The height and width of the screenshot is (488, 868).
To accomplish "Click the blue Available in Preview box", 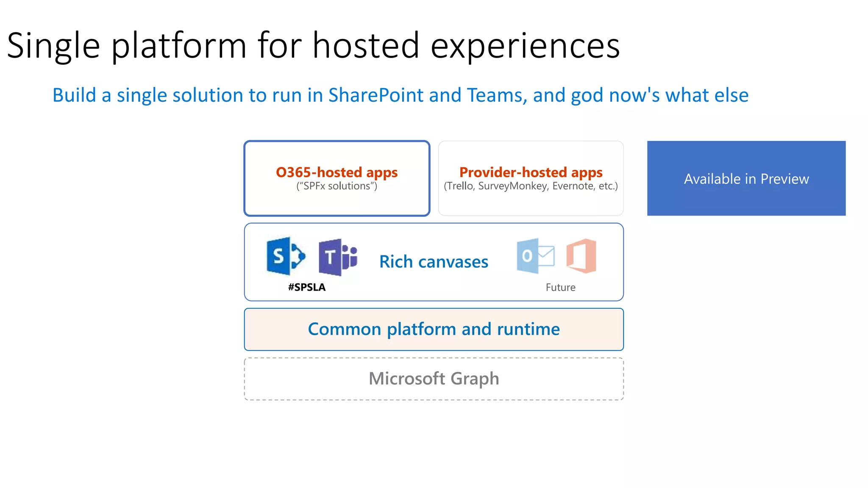I will click(x=746, y=178).
